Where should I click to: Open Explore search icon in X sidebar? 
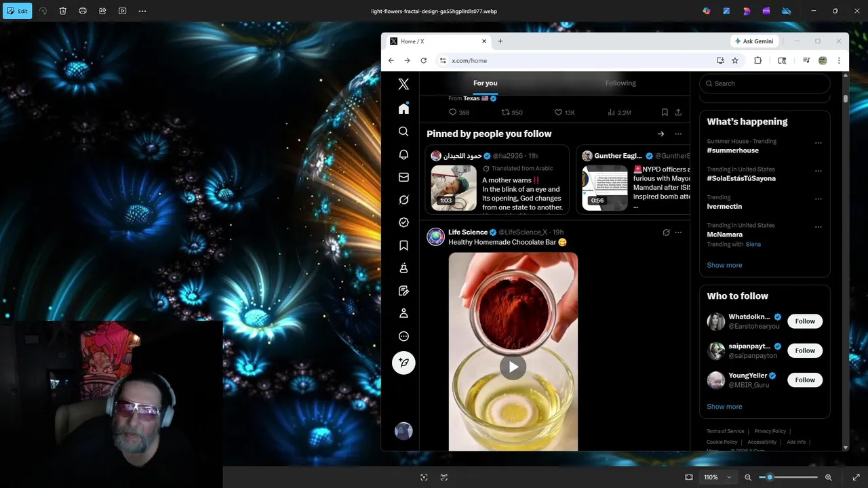[403, 131]
